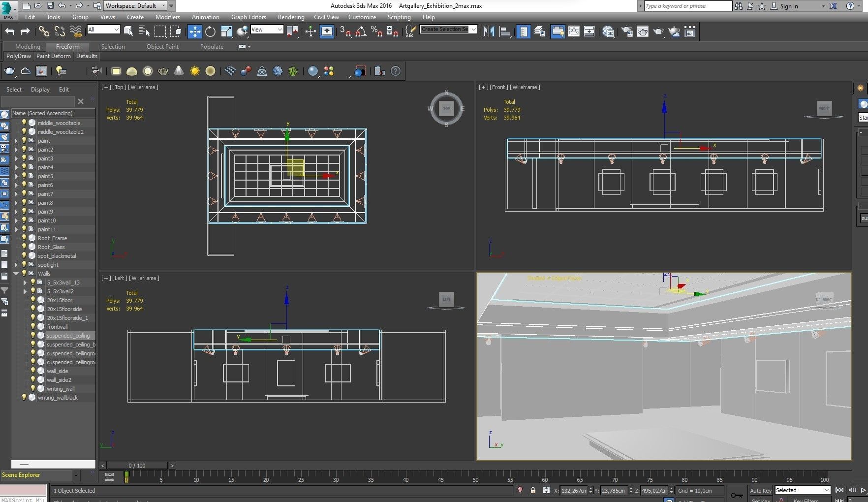Click the Undo arrow in main toolbar
The height and width of the screenshot is (502, 868).
click(x=10, y=31)
